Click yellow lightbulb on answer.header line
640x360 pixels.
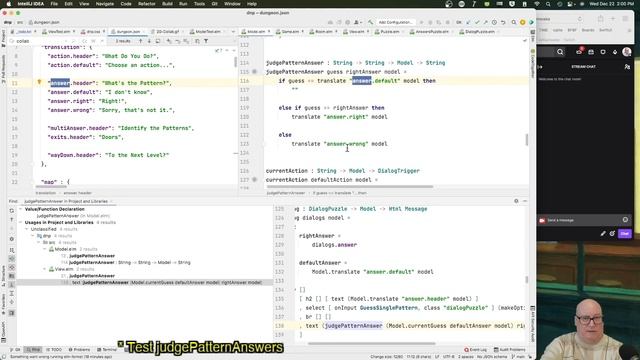point(40,82)
